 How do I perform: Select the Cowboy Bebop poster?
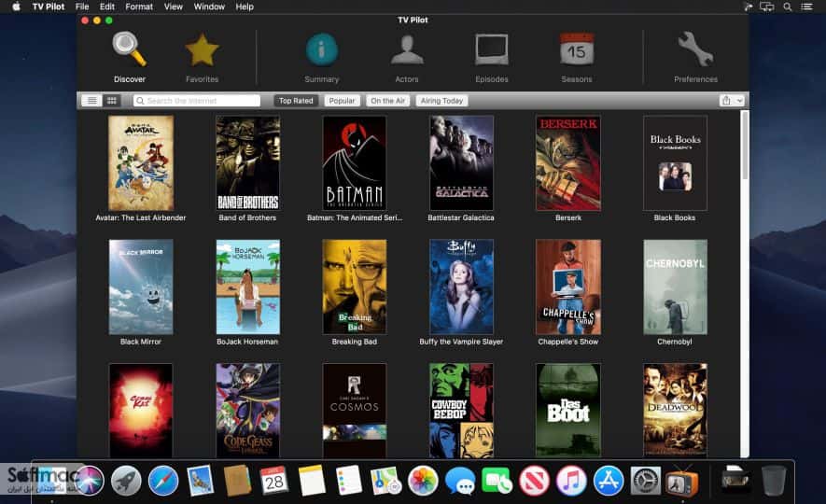coord(461,411)
